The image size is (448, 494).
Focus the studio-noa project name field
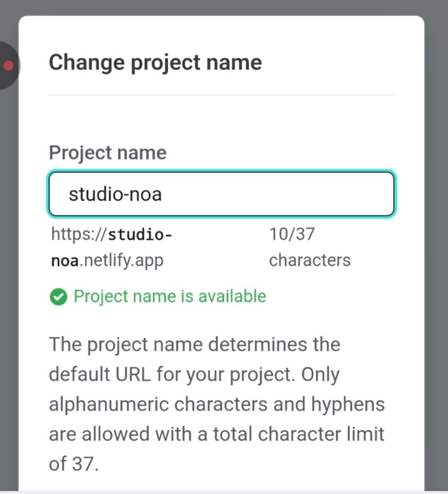pos(222,194)
